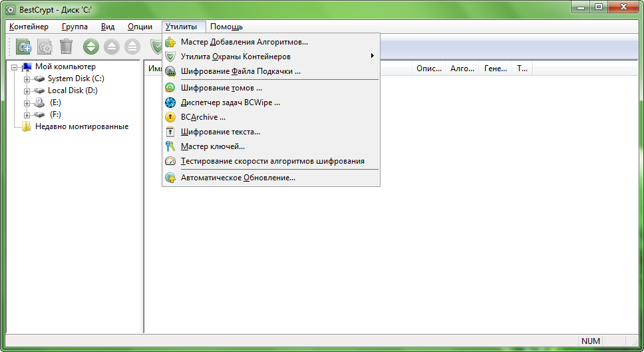
Task: Click the yellow BCArchive lock icon
Action: tap(170, 117)
